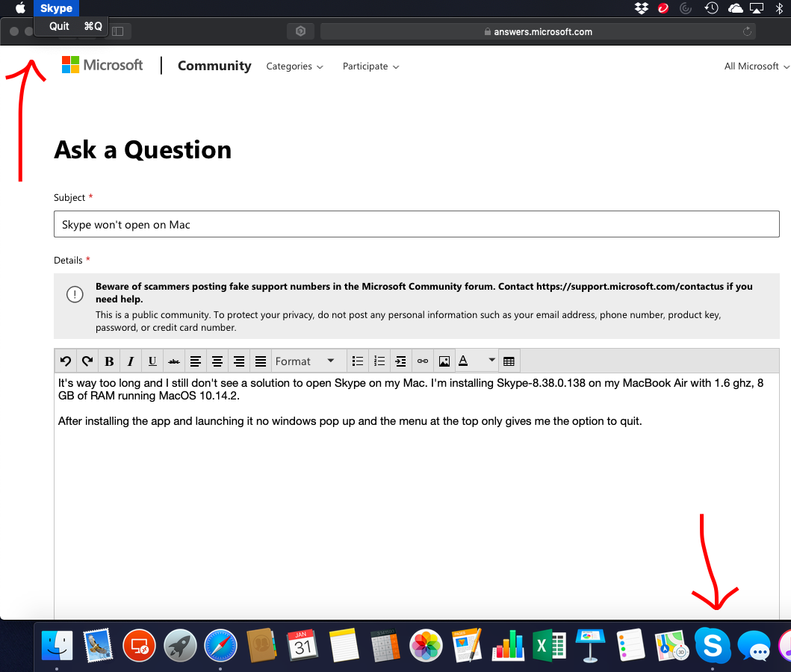Click the cloud icon in menu bar
The width and height of the screenshot is (791, 672).
(x=736, y=8)
